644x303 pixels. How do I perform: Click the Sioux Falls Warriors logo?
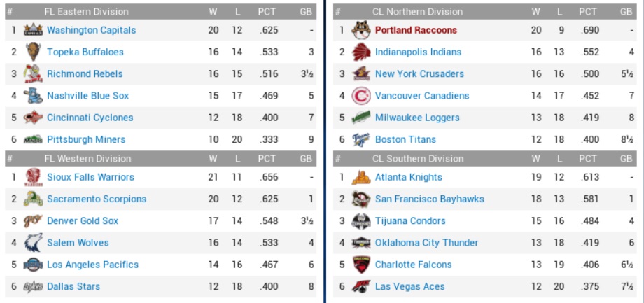33,177
